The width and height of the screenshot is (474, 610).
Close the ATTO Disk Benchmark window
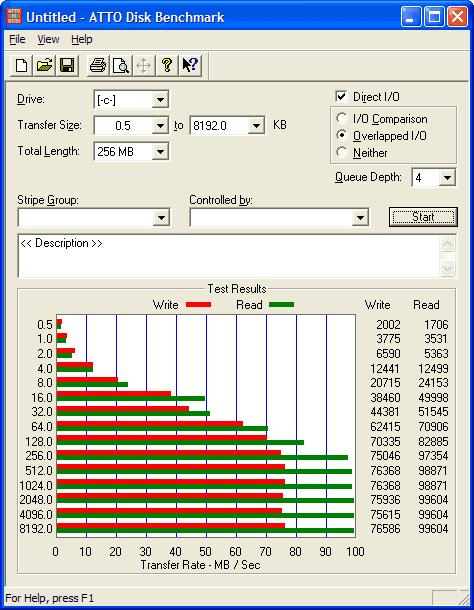pyautogui.click(x=457, y=17)
